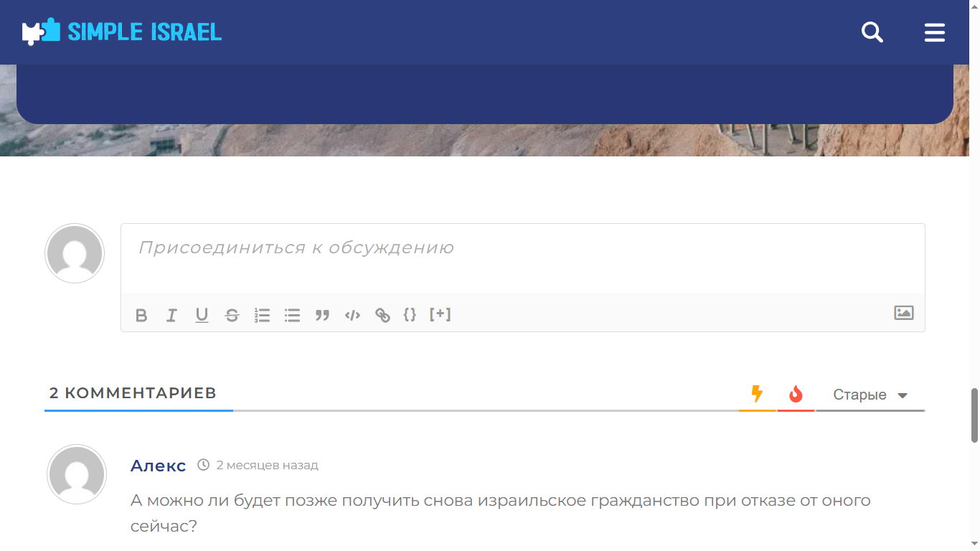The width and height of the screenshot is (980, 551).
Task: Insert spoiler with [+] icon
Action: 440,314
